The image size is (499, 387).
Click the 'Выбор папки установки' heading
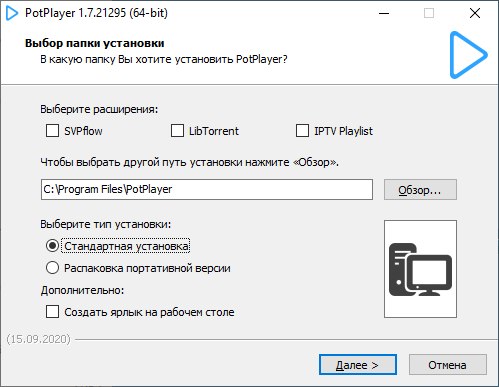pyautogui.click(x=95, y=43)
